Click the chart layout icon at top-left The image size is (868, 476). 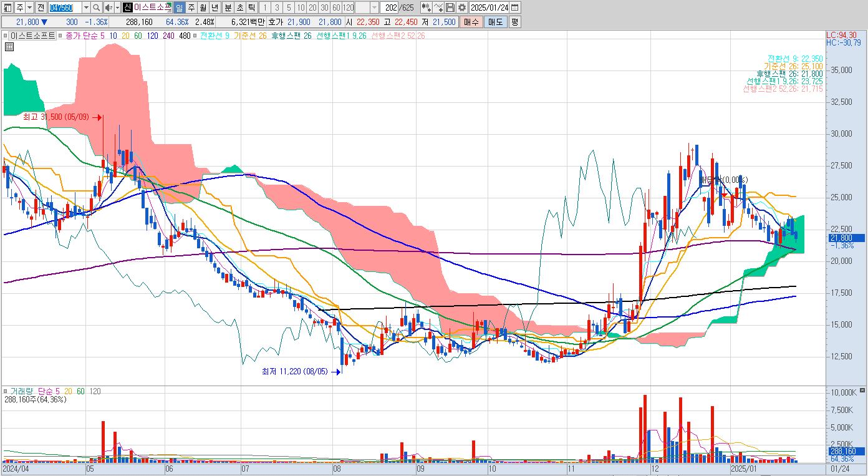(7, 7)
